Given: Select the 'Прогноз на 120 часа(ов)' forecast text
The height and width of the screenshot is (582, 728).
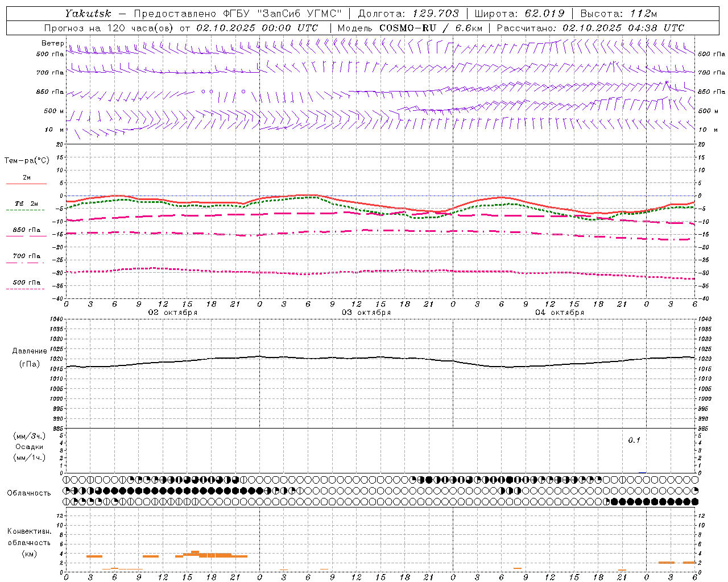Looking at the screenshot, I should tap(109, 28).
